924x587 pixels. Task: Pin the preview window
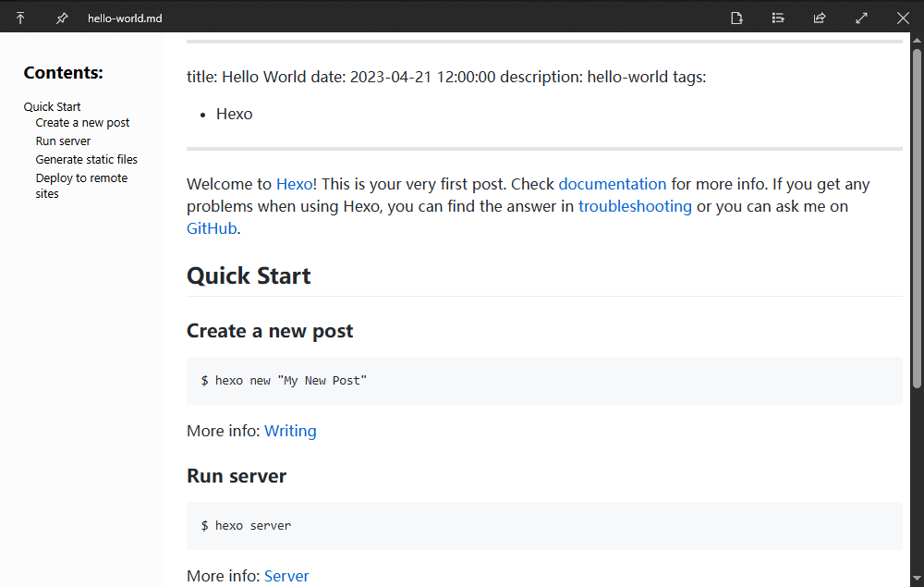(x=62, y=18)
